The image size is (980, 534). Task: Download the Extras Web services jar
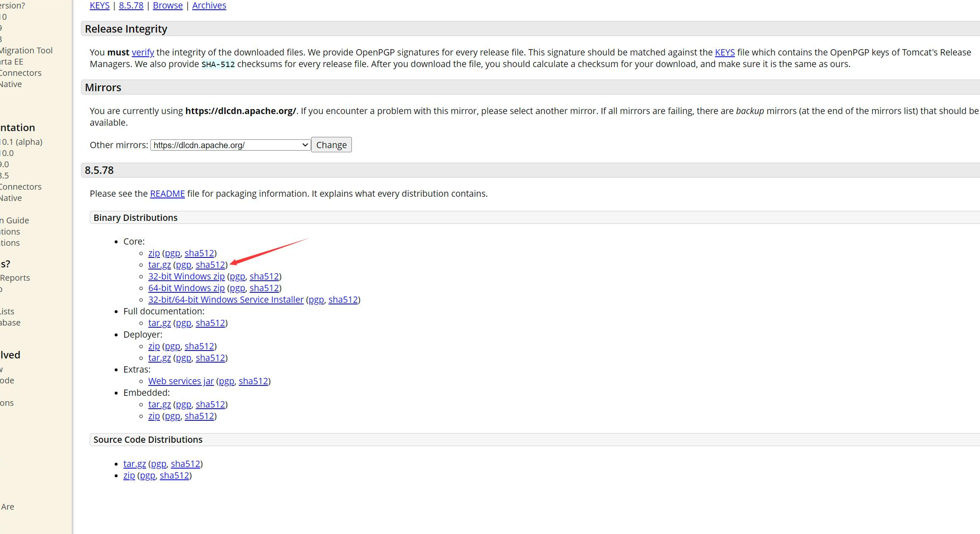pyautogui.click(x=181, y=381)
